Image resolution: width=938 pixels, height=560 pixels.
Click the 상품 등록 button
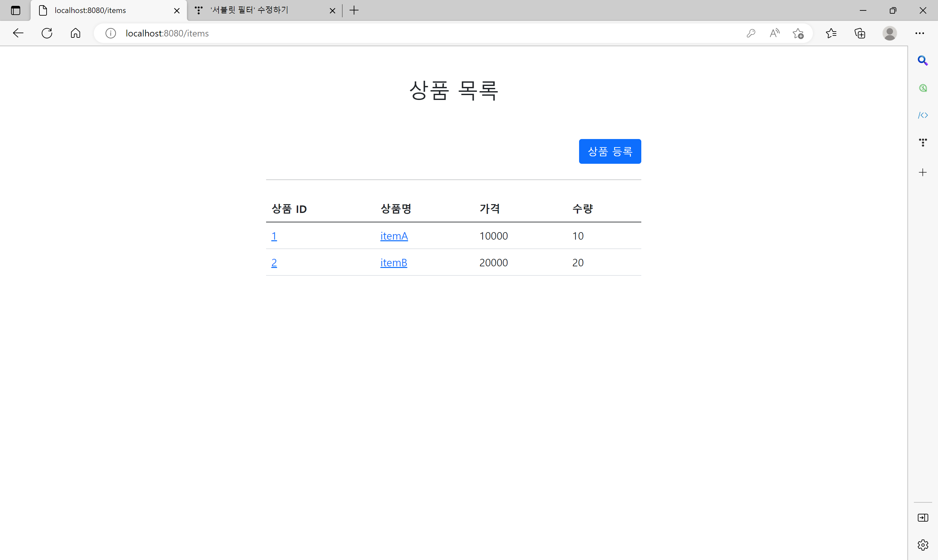[x=610, y=151]
